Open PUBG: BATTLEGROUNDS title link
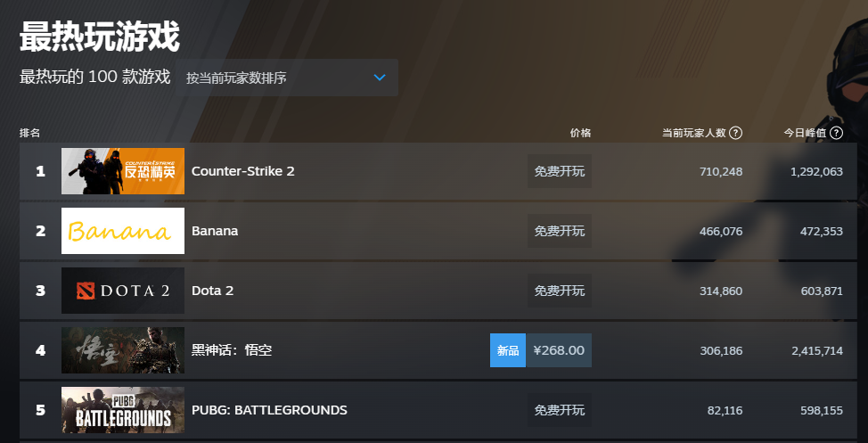This screenshot has height=443, width=868. coord(269,410)
